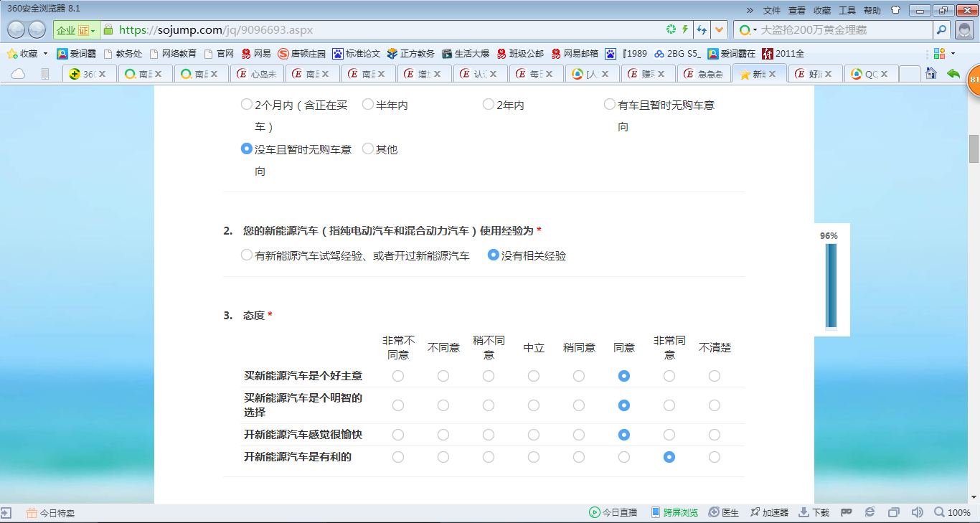The height and width of the screenshot is (523, 980).
Task: Choose 中立 for 开新能源汽车感觉很愉快
Action: (534, 435)
